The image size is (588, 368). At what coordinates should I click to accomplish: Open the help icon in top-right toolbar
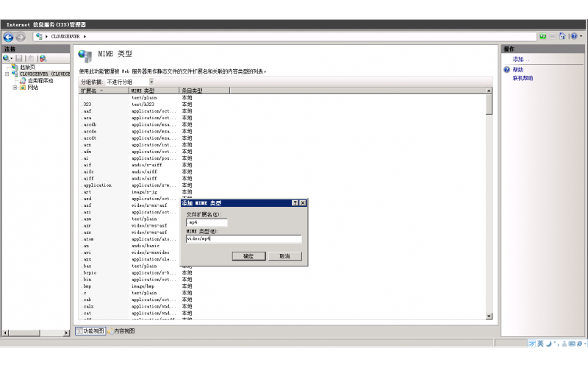(573, 36)
